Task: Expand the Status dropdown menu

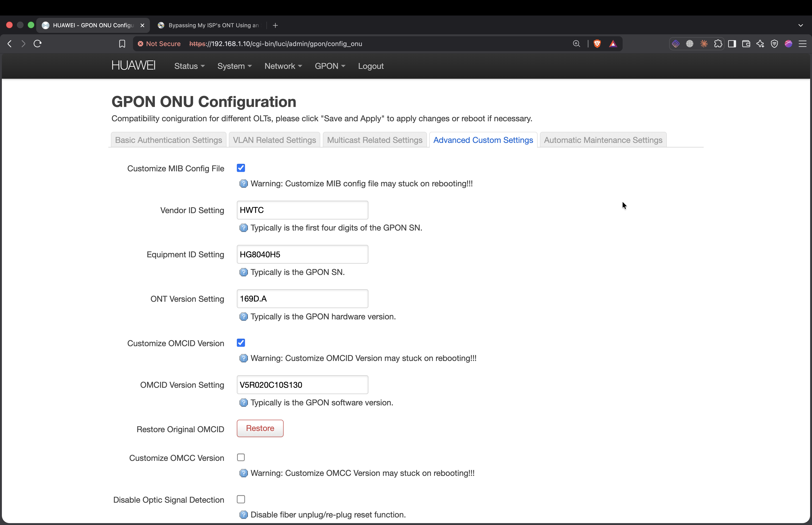Action: click(x=189, y=66)
